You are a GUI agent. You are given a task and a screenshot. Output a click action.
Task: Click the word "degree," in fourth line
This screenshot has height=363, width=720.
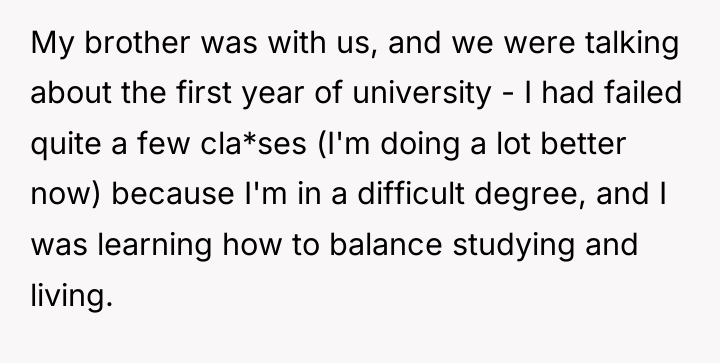click(530, 195)
